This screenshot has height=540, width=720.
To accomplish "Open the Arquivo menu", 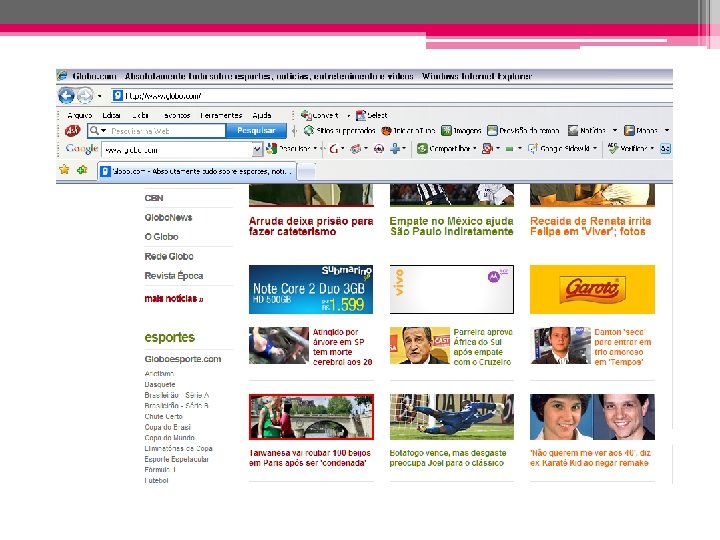I will 79,115.
